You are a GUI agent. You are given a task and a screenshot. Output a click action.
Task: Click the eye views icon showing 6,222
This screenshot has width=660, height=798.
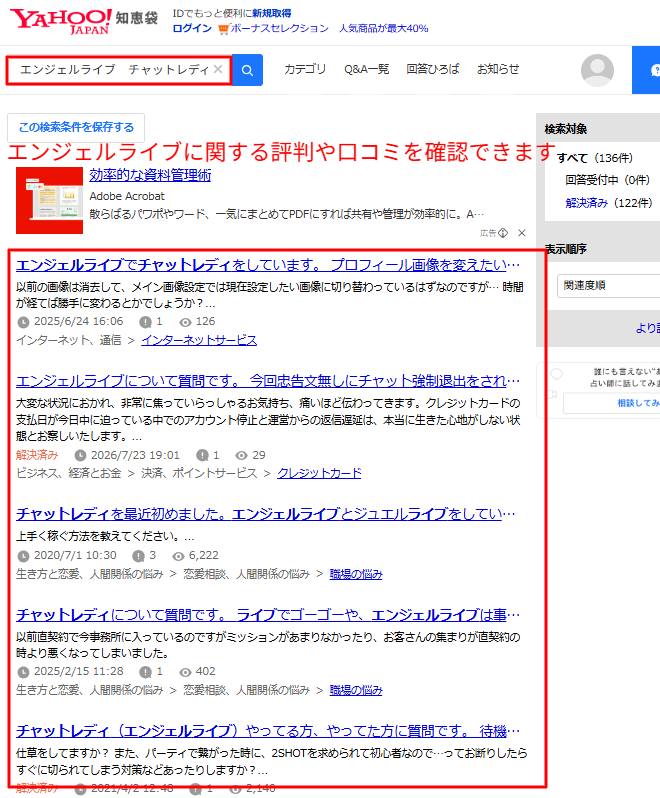pos(178,556)
